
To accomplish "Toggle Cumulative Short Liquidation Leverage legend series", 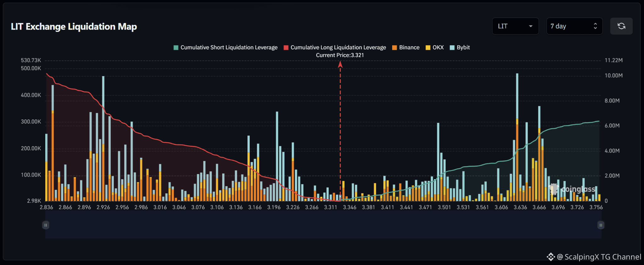I will (225, 47).
